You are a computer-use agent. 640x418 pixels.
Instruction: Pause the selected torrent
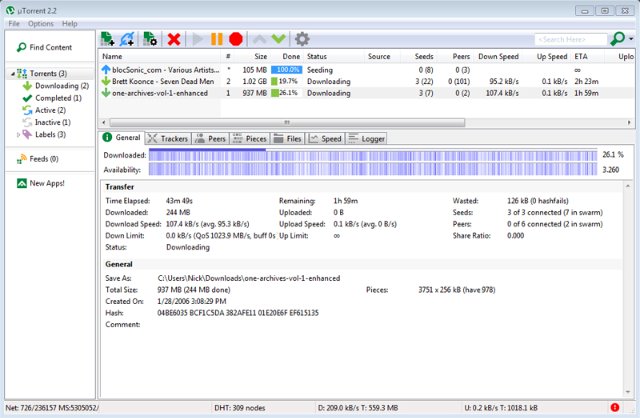point(216,39)
